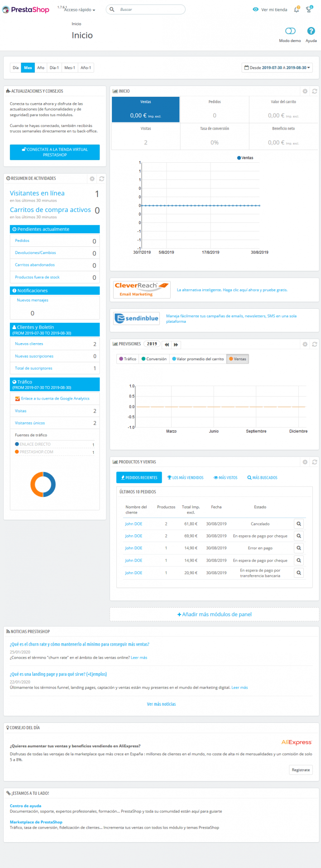This screenshot has width=321, height=868.
Task: Click the Buscar search field
Action: click(146, 9)
